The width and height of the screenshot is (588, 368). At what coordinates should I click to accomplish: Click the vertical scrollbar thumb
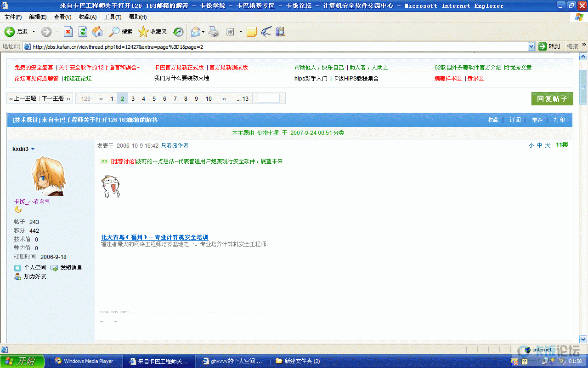pos(583,87)
